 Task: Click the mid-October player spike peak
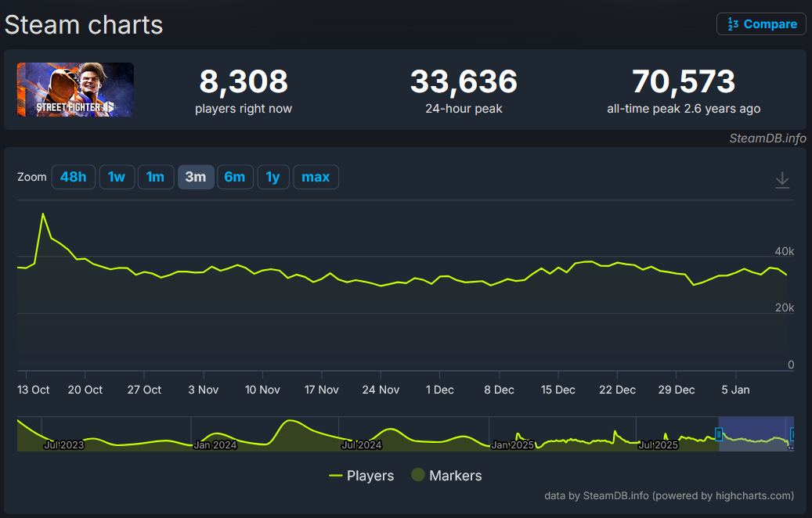pos(43,214)
